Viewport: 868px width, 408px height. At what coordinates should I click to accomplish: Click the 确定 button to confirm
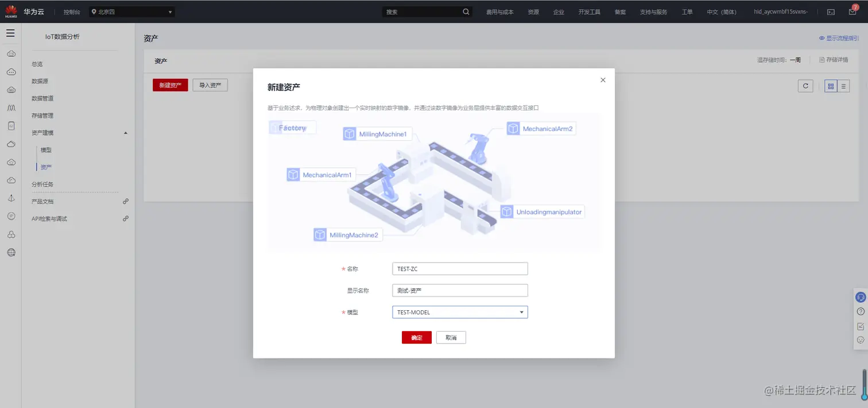point(416,337)
